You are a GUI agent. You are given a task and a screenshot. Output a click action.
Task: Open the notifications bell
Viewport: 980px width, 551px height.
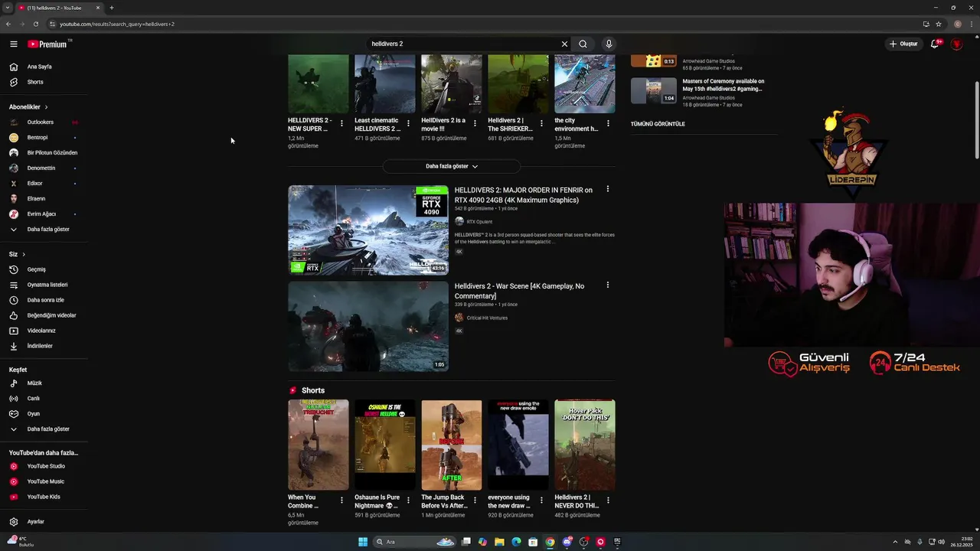tap(935, 44)
